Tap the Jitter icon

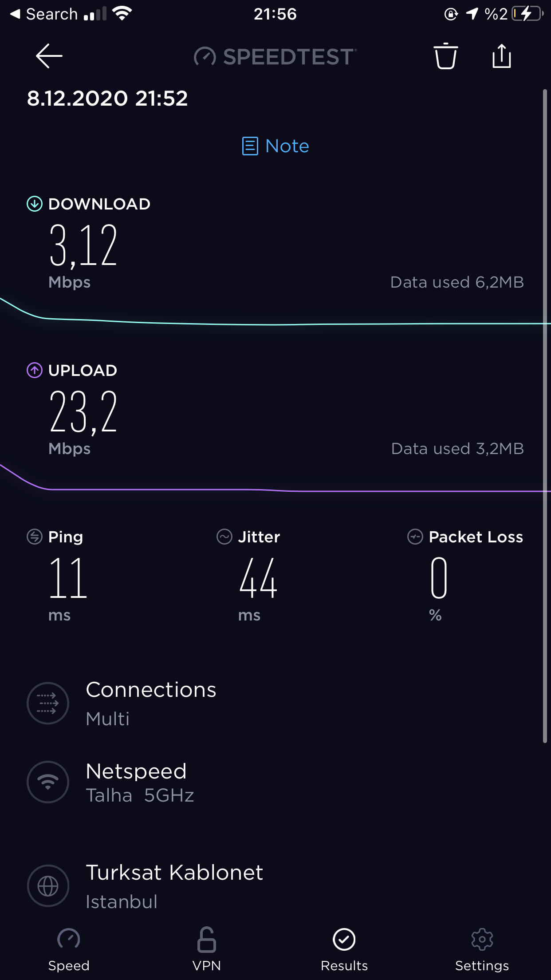click(x=224, y=537)
